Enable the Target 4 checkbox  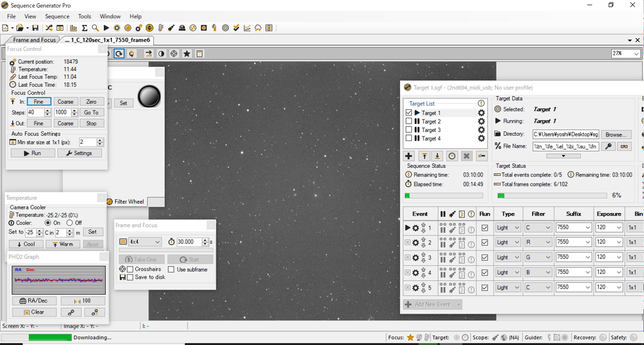tap(409, 138)
